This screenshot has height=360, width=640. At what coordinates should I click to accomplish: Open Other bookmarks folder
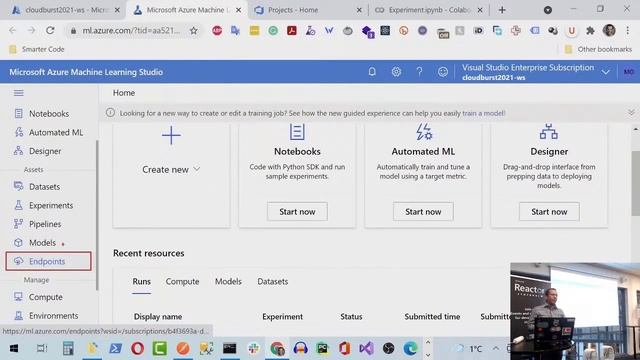click(598, 49)
